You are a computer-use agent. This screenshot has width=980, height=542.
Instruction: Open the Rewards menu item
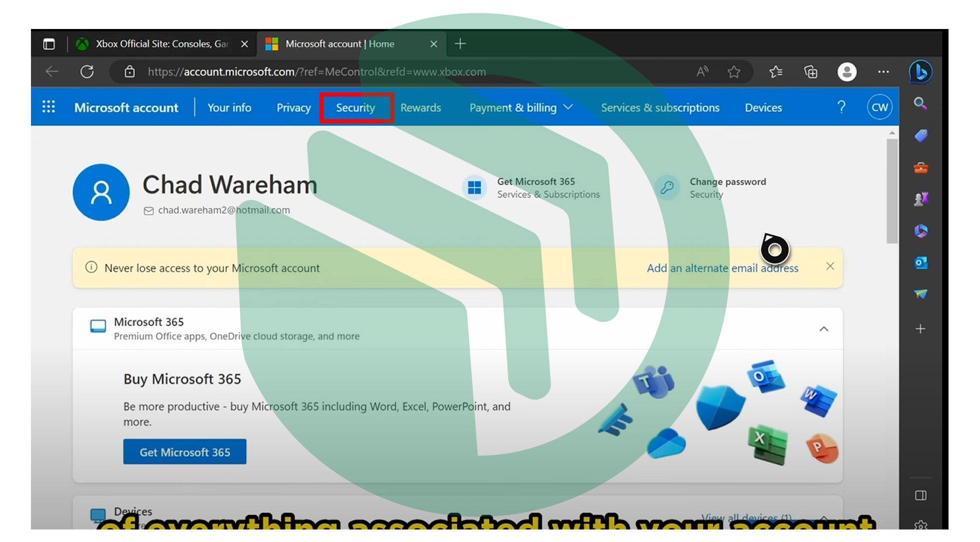coord(420,108)
